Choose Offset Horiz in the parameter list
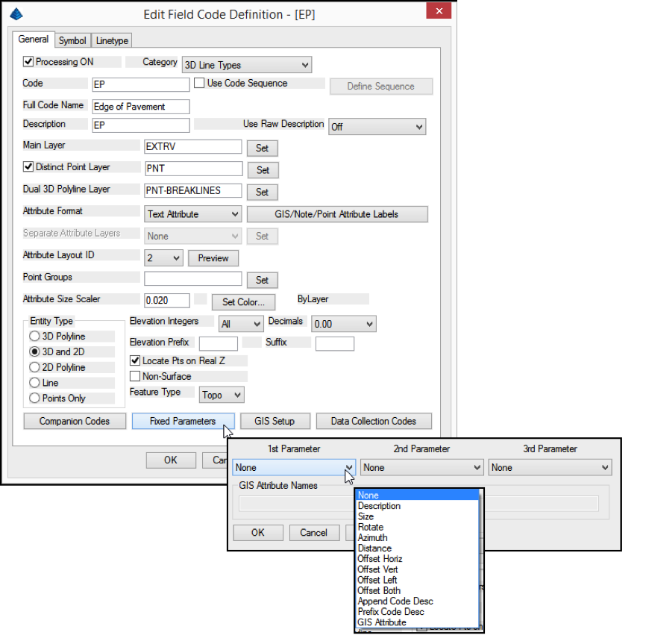Viewport: 646px width, 644px height. (x=417, y=559)
